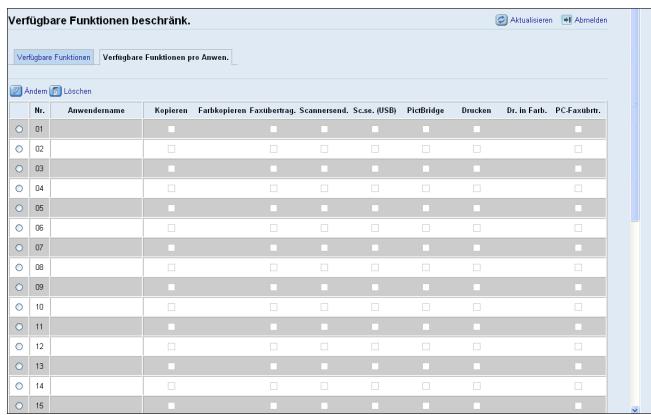Choose row 12 radio button
The width and height of the screenshot is (651, 415).
coord(19,347)
